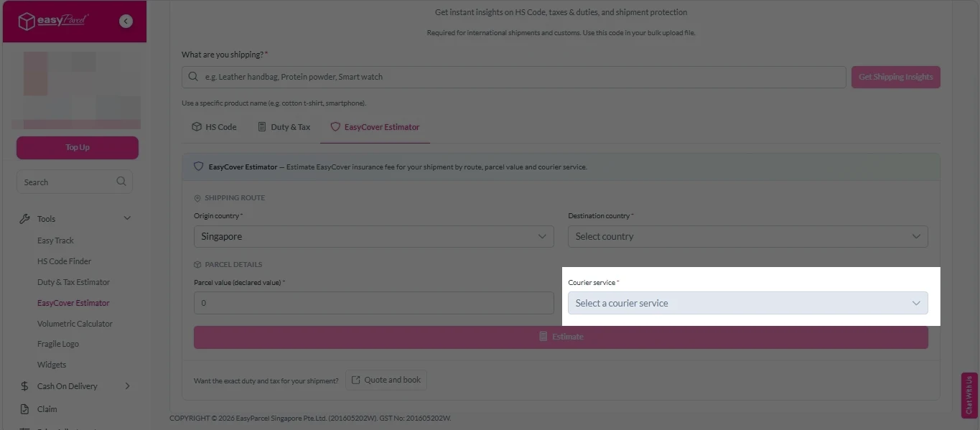Click the Duty & Tax document icon
The width and height of the screenshot is (980, 430).
[262, 127]
